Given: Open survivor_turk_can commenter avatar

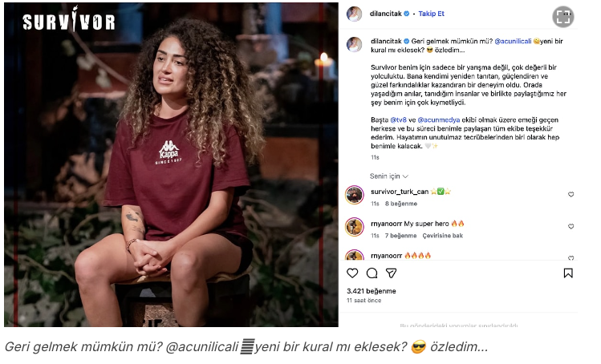Looking at the screenshot, I should (355, 195).
